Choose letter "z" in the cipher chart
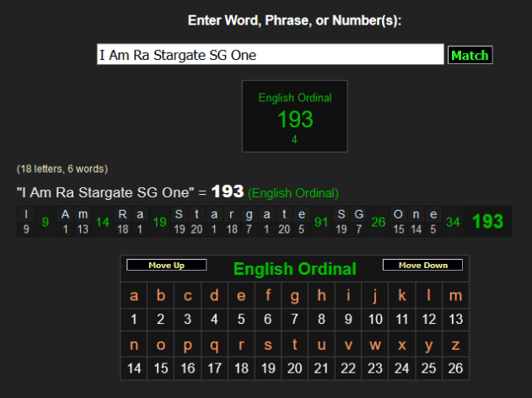532x398 pixels. tap(456, 345)
